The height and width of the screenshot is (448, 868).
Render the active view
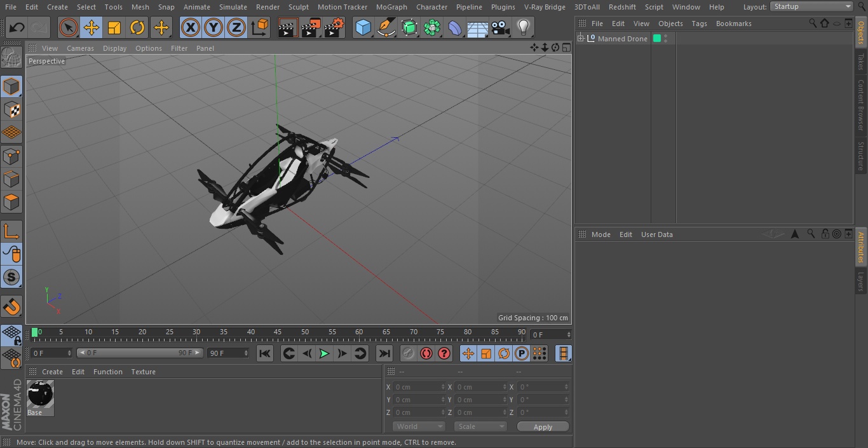(288, 27)
